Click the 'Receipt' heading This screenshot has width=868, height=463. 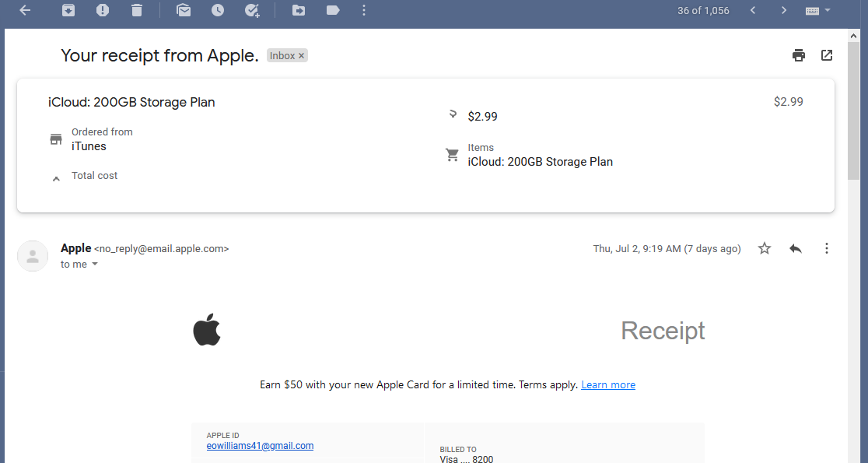pos(663,331)
